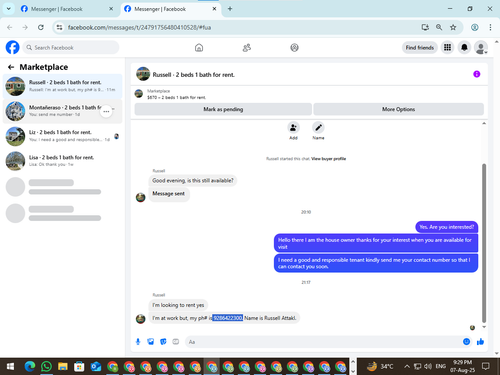The image size is (500, 375).
Task: Click the Find friends button
Action: [x=420, y=48]
